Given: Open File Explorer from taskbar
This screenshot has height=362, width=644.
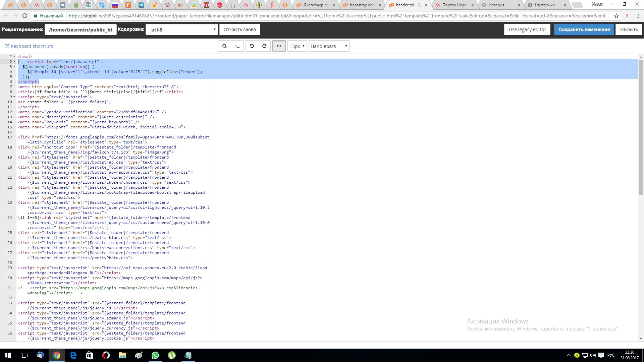Looking at the screenshot, I should click(x=122, y=355).
